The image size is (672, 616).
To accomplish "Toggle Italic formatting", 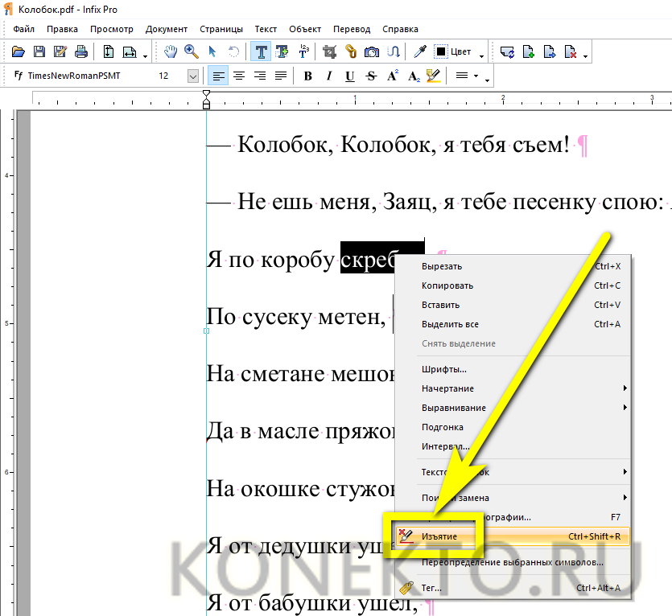I will [329, 76].
